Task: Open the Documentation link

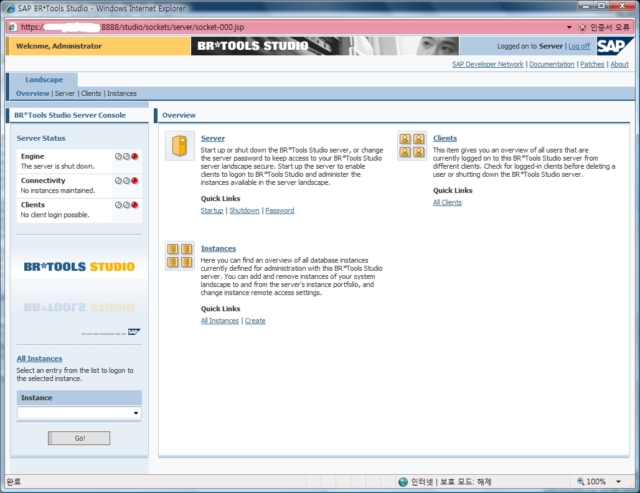Action: point(552,64)
